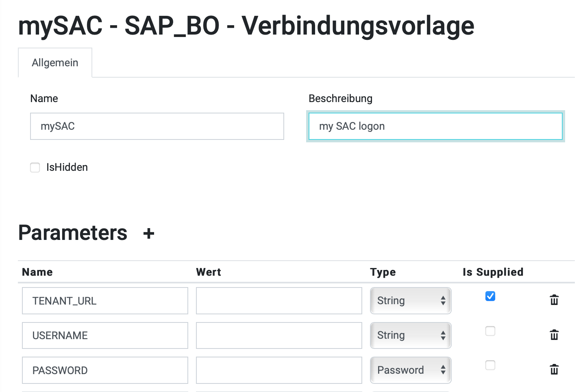Switch to the Allgemein tab
Image resolution: width=583 pixels, height=392 pixels.
click(55, 63)
